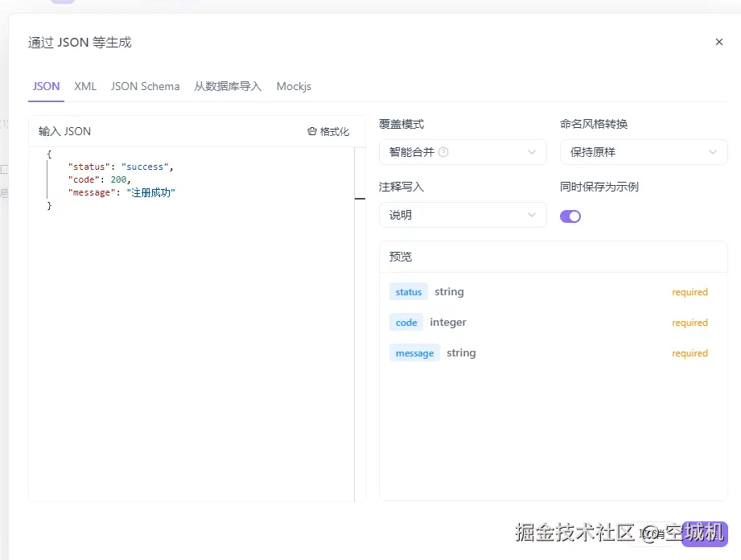741x560 pixels.
Task: Open the 从数据库导入 tab
Action: 228,86
